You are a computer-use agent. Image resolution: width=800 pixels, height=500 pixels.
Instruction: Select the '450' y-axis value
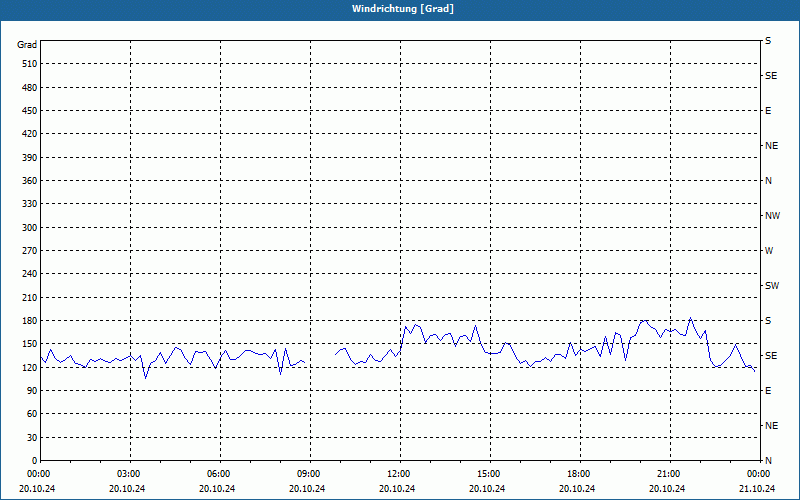[x=30, y=111]
